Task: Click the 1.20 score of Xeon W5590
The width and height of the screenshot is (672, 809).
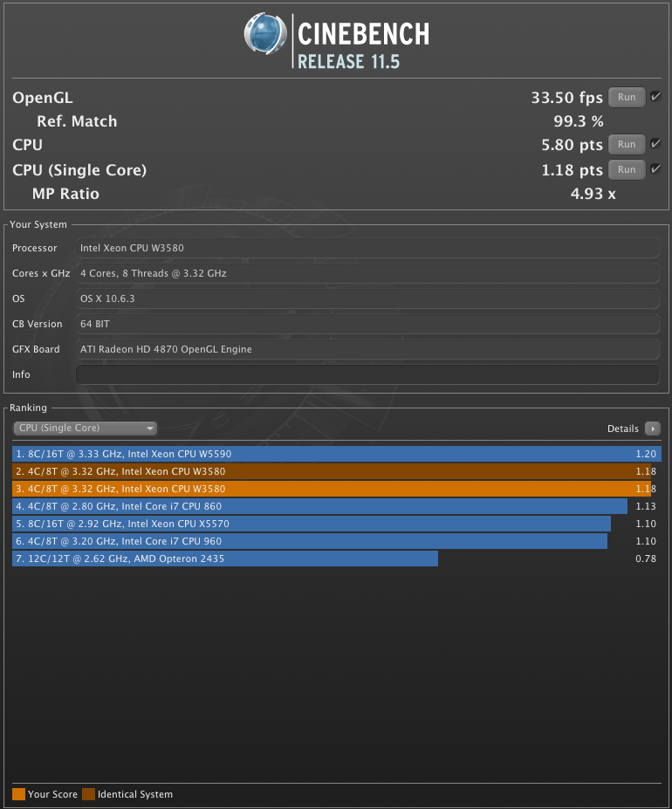Action: (x=646, y=454)
